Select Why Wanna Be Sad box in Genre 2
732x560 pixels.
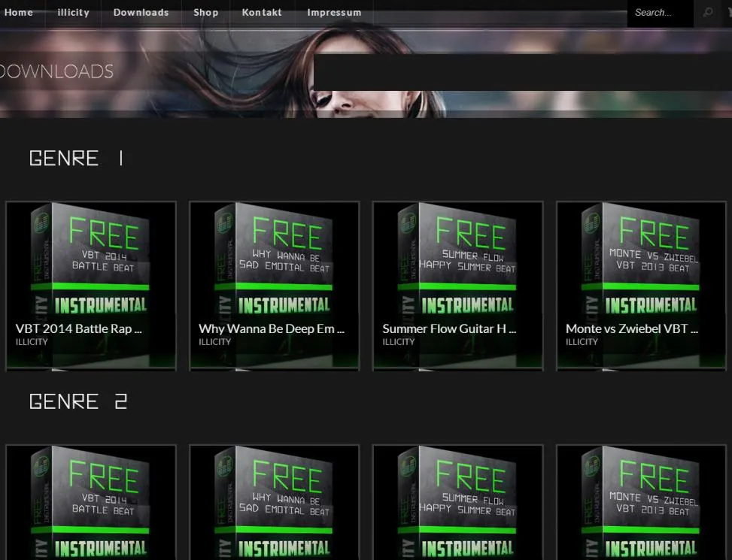coord(275,502)
